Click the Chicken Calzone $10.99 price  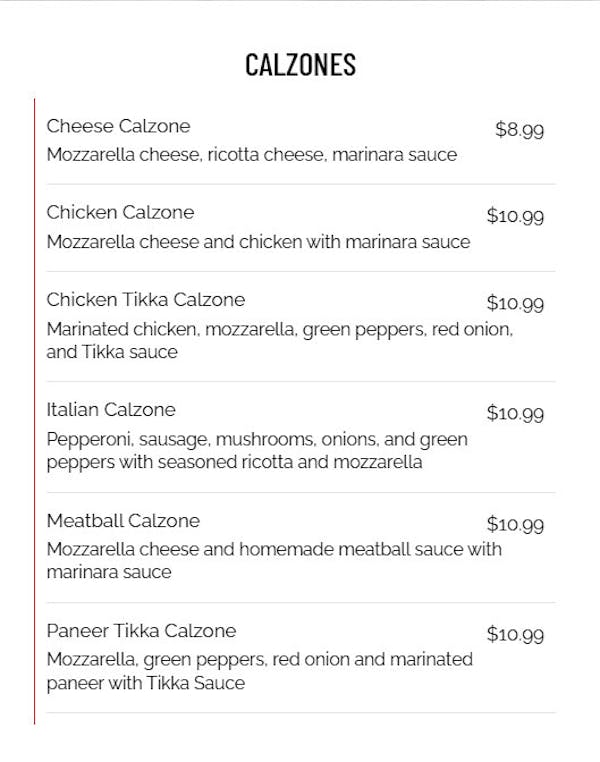pos(515,216)
